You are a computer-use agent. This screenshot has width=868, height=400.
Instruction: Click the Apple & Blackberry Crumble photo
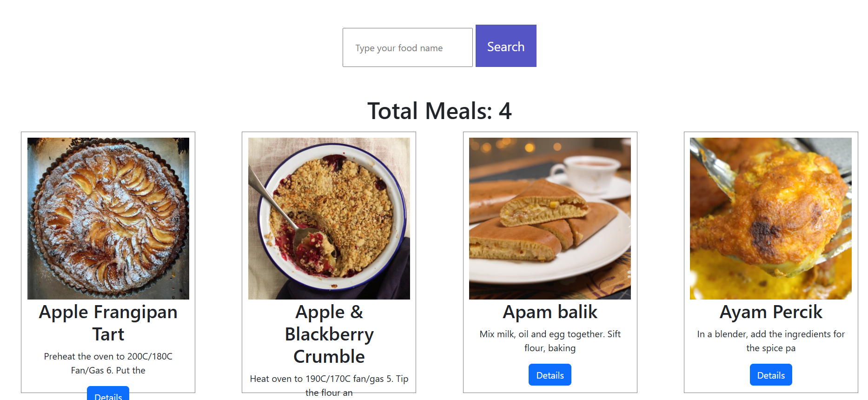tap(329, 218)
